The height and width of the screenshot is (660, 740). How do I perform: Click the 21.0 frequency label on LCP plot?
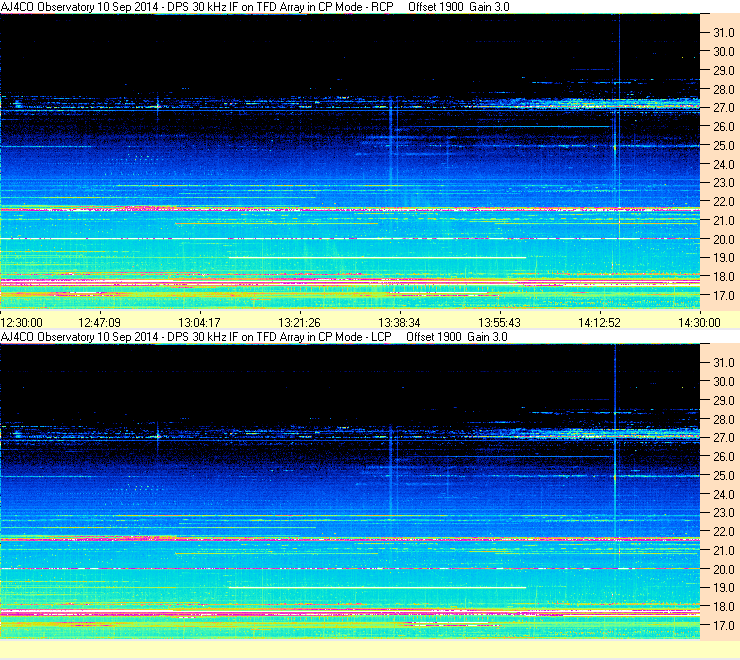[x=724, y=550]
